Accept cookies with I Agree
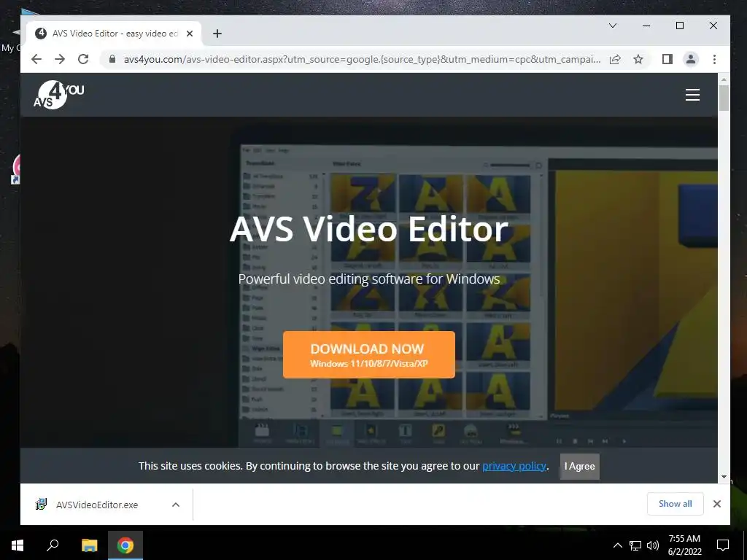Screen dimensions: 747x560 580,466
